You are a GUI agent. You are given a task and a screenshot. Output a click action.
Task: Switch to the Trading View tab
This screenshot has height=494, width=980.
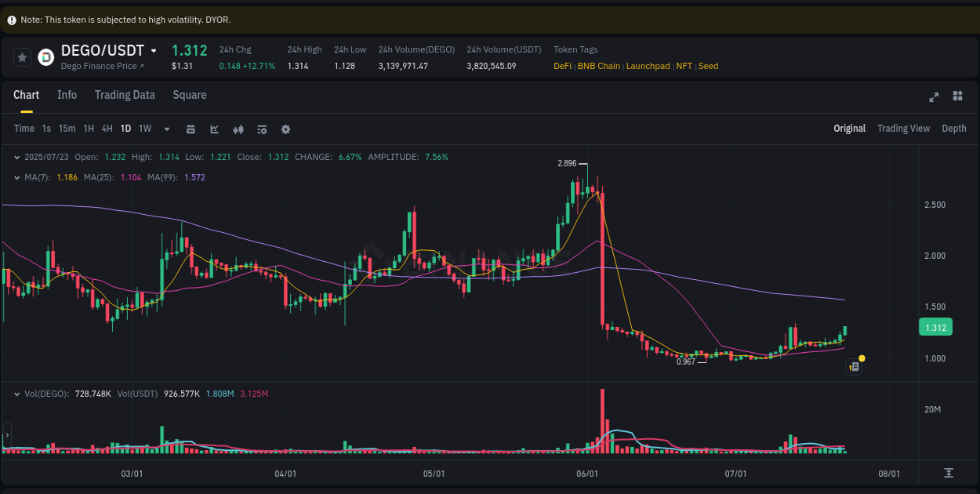tap(903, 128)
